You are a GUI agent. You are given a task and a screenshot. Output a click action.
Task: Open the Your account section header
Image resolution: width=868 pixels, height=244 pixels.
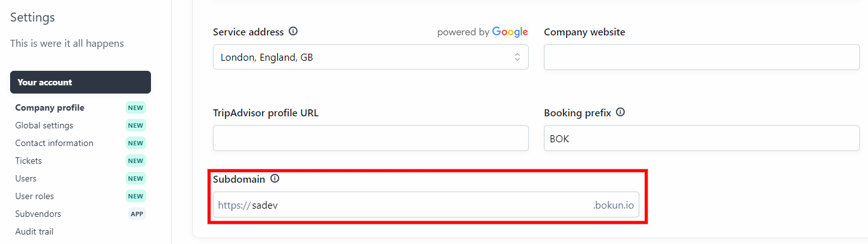(x=80, y=82)
